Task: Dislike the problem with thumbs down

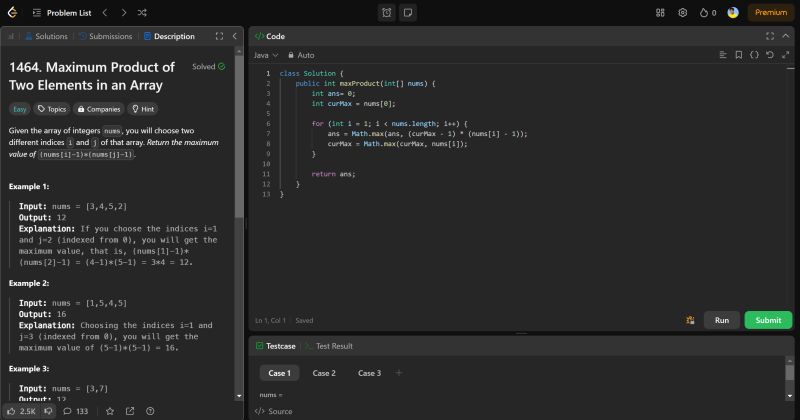Action: click(x=48, y=411)
